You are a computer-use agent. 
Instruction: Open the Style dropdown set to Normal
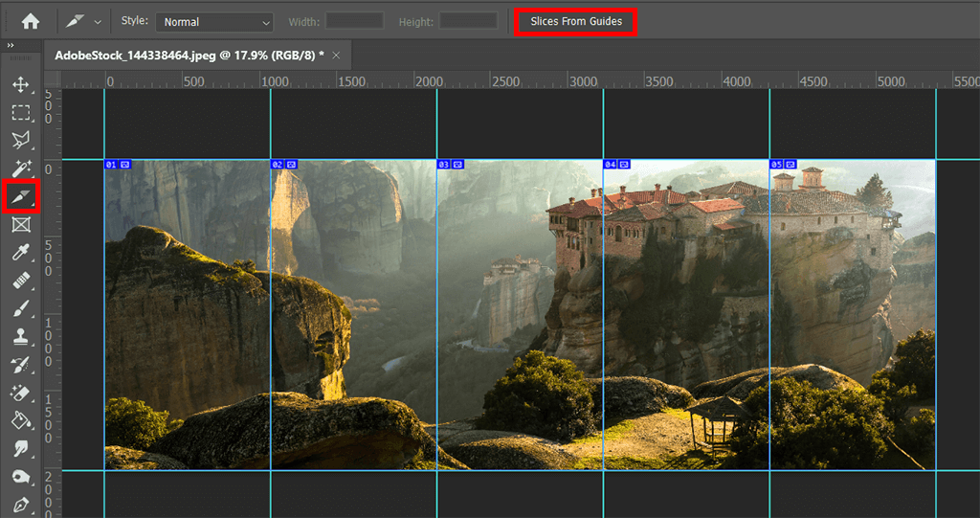pyautogui.click(x=214, y=22)
